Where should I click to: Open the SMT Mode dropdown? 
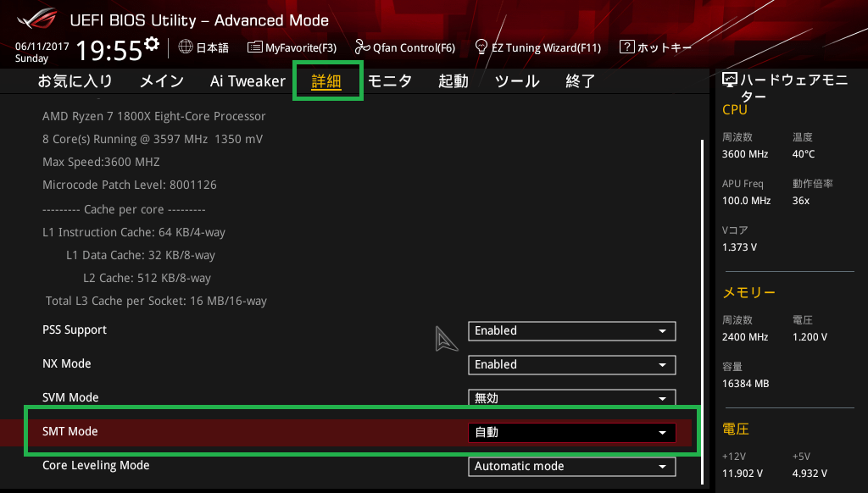[x=571, y=432]
